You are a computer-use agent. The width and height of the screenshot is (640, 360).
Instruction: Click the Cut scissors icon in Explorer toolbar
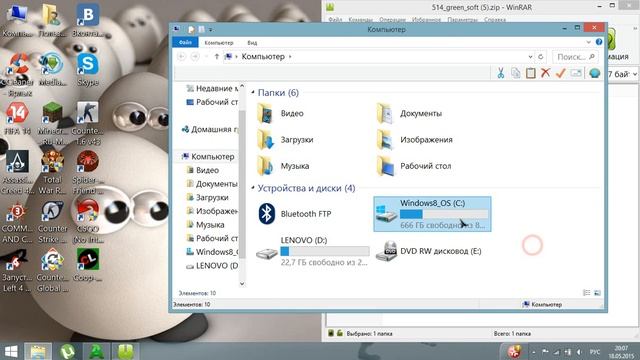pos(500,73)
